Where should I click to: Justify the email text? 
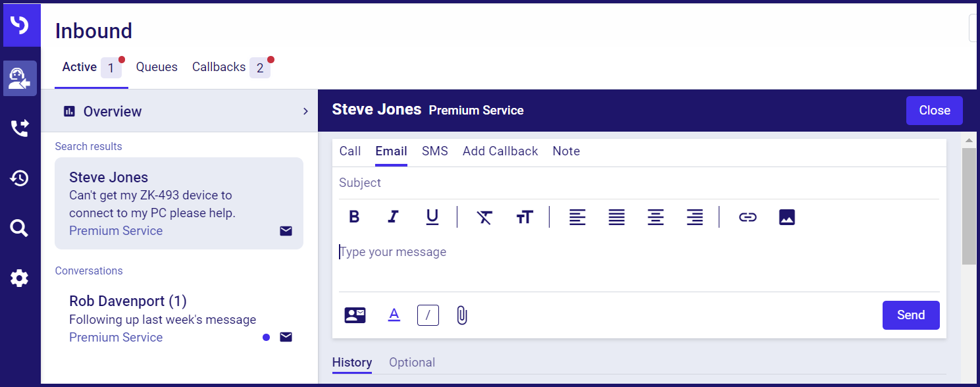(617, 217)
